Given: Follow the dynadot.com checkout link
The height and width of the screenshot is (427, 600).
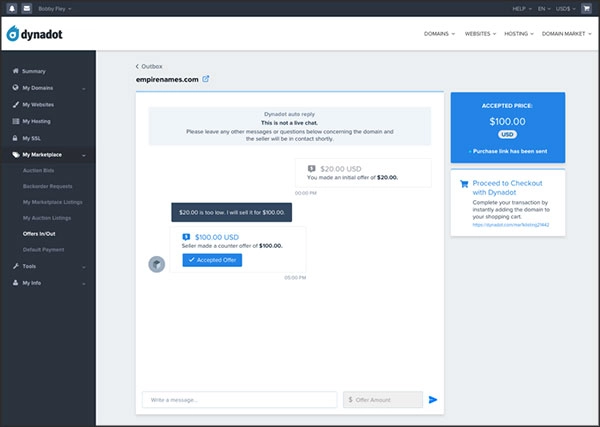Looking at the screenshot, I should click(506, 226).
